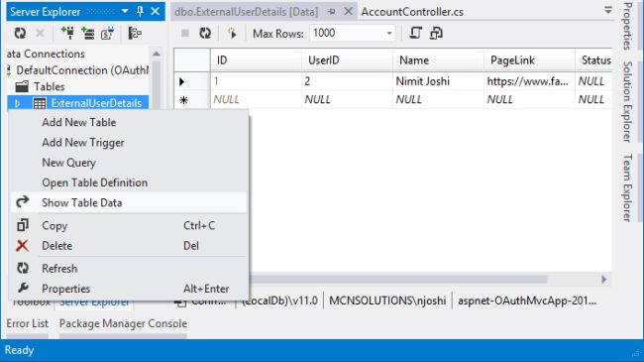
Task: Switch to AccountController.cs tab
Action: [412, 12]
